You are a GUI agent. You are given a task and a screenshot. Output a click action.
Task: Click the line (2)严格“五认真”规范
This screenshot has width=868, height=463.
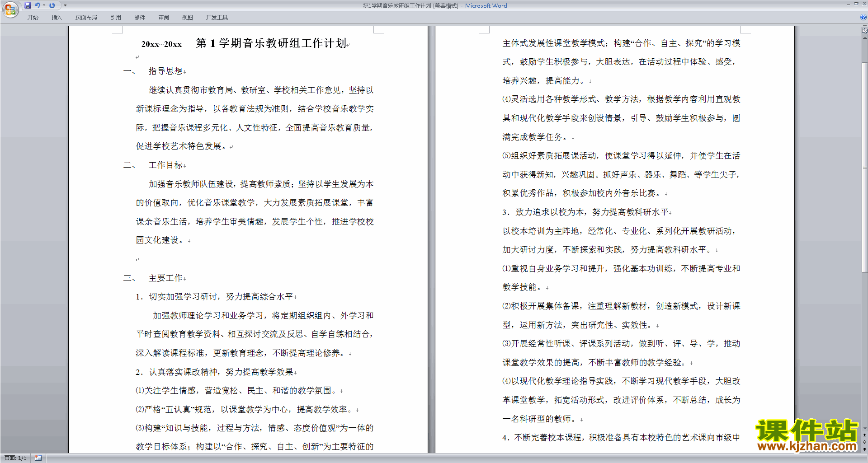click(x=245, y=410)
